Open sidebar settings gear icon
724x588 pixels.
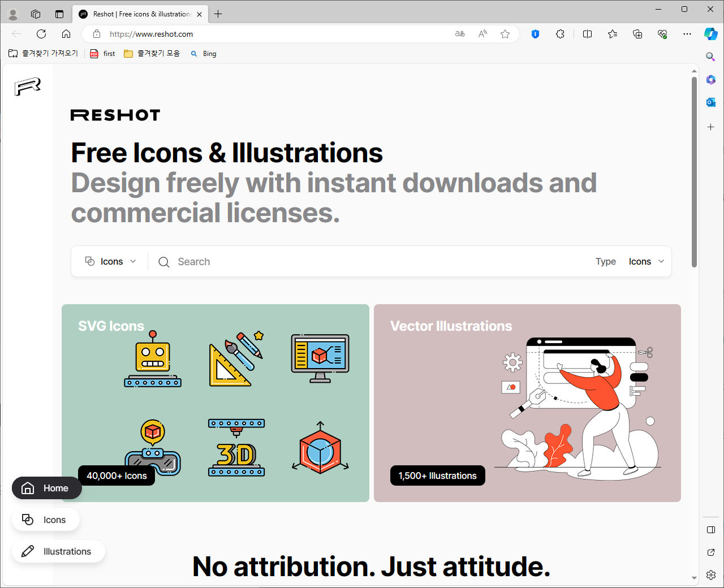tap(711, 575)
